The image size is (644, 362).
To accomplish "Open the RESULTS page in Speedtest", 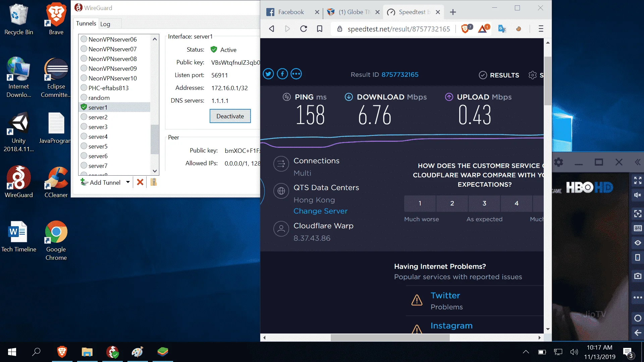I will [499, 75].
